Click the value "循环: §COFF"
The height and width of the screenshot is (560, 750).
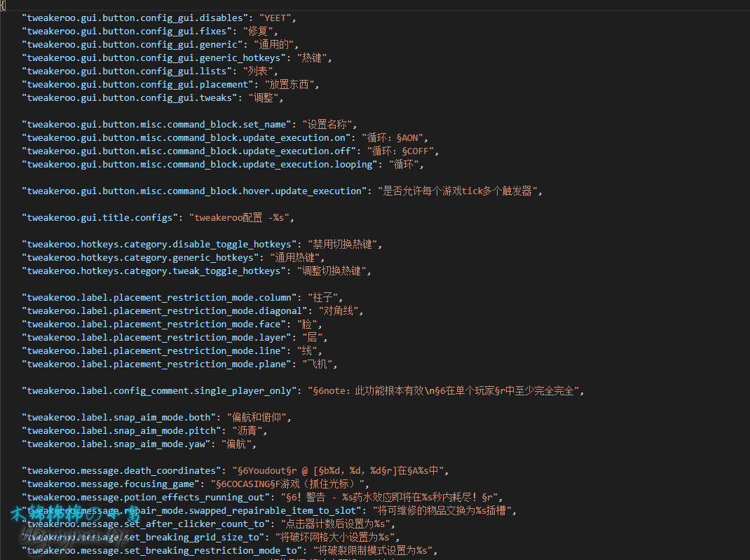401,151
